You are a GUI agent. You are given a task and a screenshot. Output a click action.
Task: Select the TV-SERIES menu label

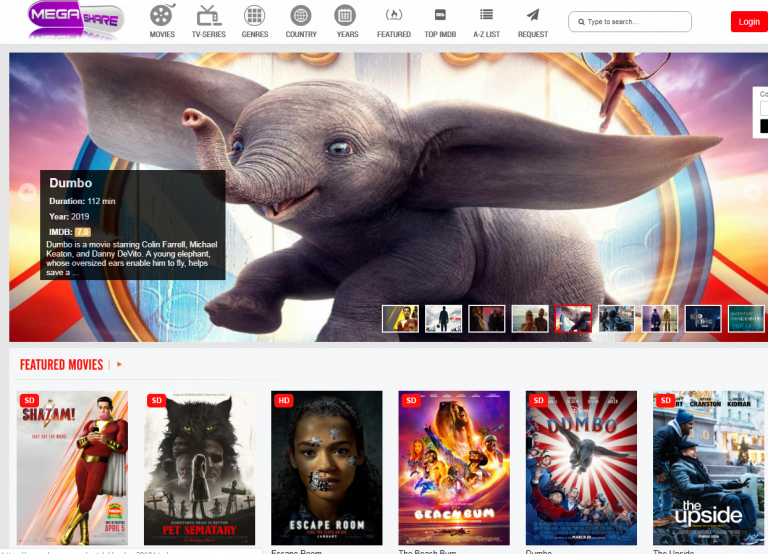(209, 34)
